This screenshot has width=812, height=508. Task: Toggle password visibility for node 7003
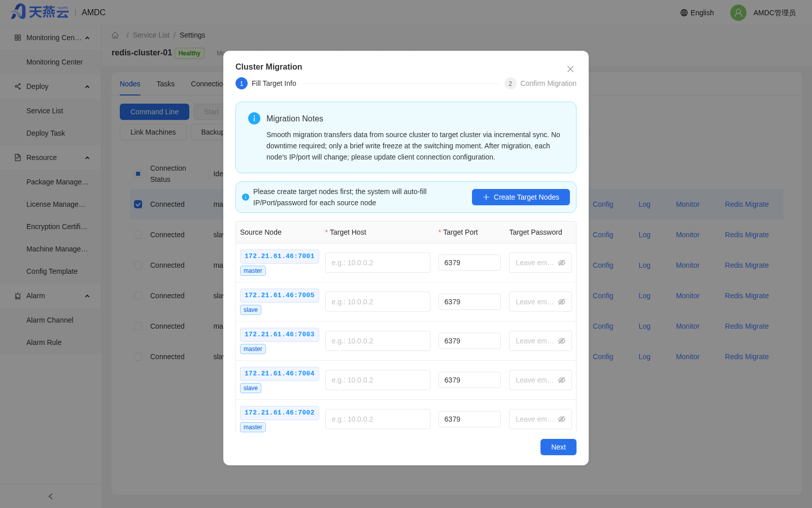[562, 341]
